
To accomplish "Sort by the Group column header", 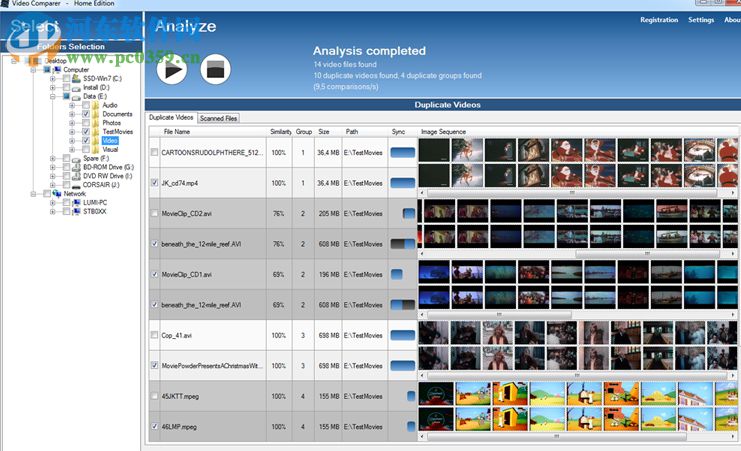I will pos(304,131).
